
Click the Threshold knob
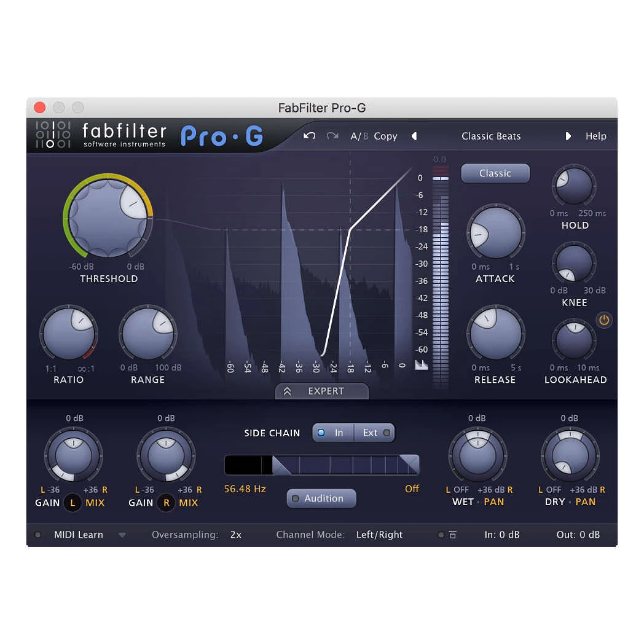pos(108,219)
